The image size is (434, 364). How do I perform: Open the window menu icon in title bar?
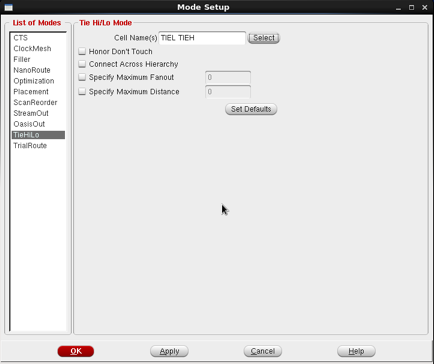9,7
